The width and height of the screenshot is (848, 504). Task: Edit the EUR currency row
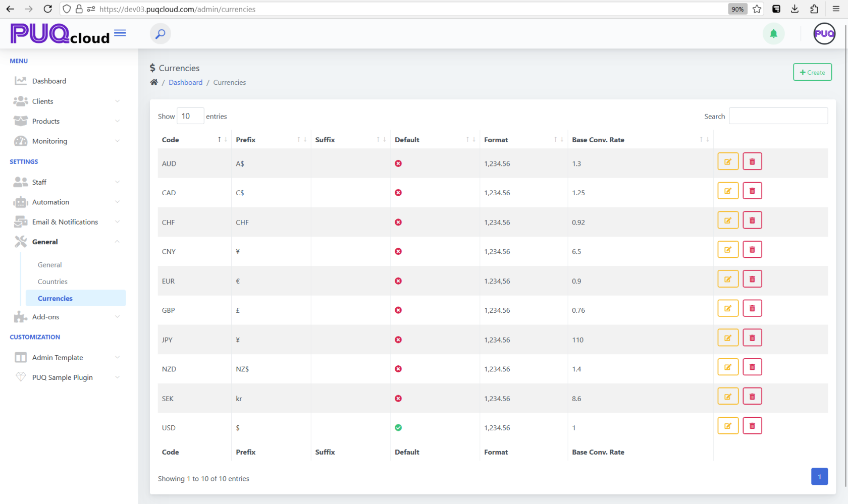[728, 279]
